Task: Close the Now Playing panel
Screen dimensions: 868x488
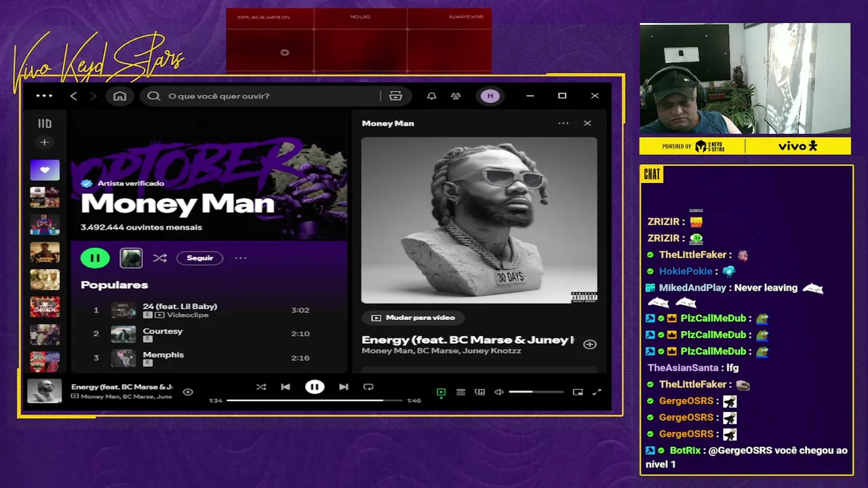Action: (587, 123)
